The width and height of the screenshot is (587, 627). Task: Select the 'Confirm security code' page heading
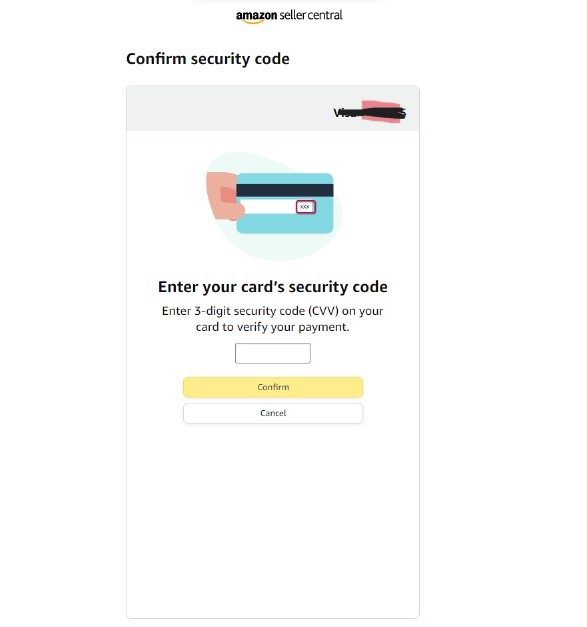[208, 59]
